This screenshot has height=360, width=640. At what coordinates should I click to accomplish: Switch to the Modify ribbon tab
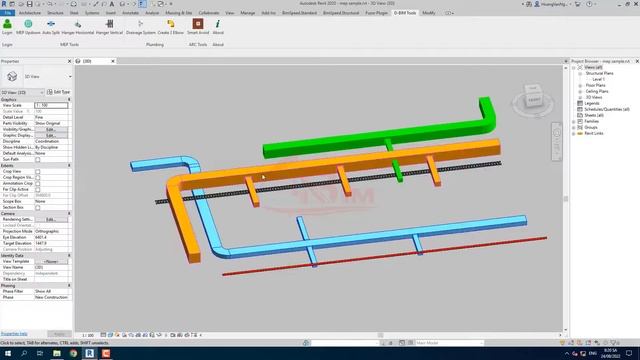pos(429,13)
